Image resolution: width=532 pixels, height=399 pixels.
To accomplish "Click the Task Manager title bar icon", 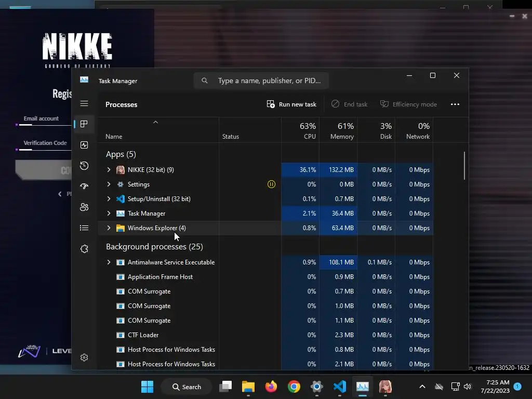I will point(84,79).
